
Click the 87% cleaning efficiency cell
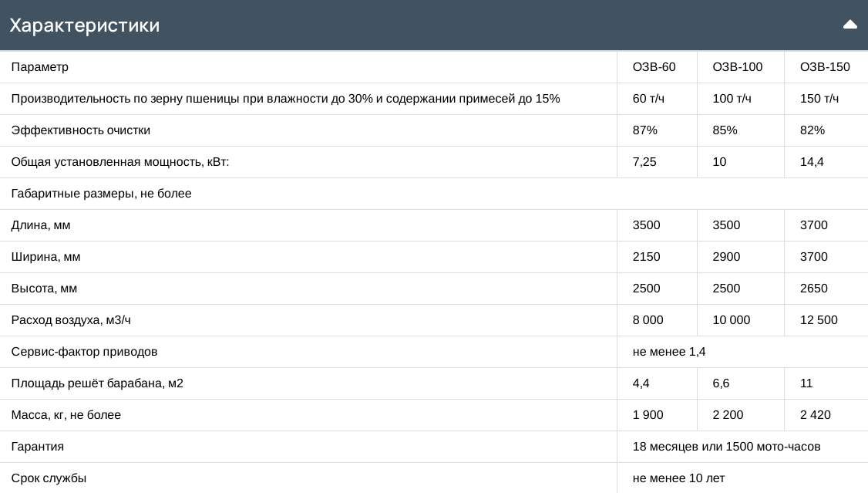[644, 130]
